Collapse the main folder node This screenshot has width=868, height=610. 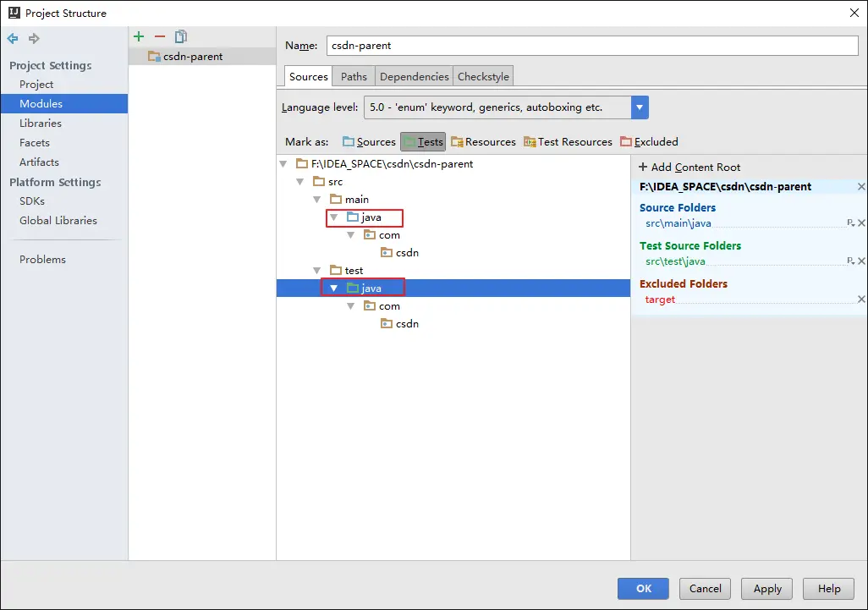point(317,200)
